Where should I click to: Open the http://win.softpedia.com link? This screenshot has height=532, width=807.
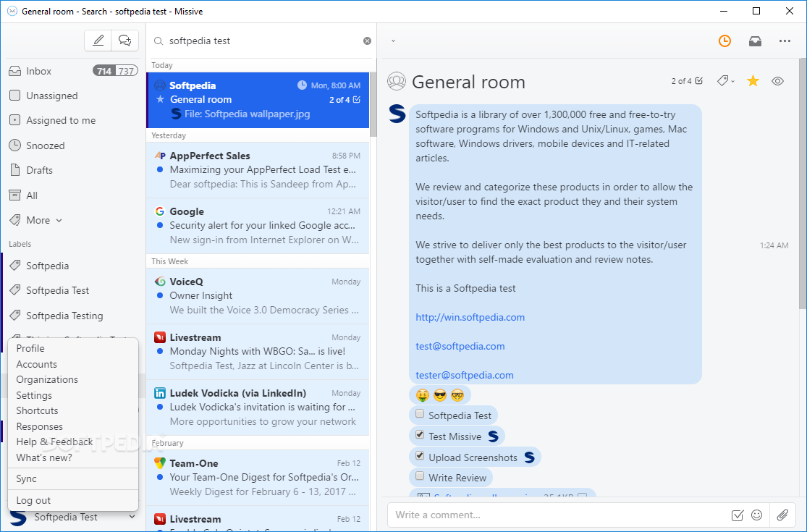470,318
